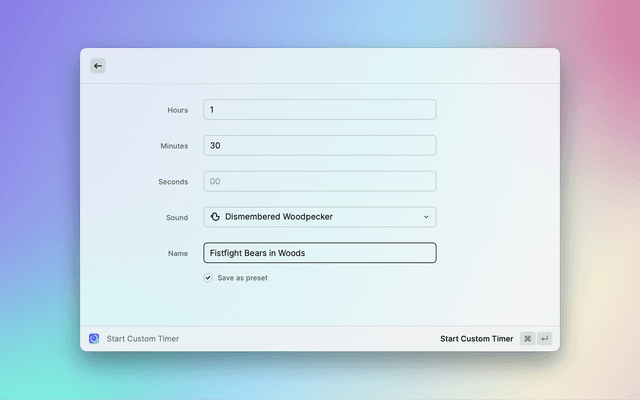Click the 'Save as preset' label text
Image resolution: width=640 pixels, height=400 pixels.
(x=242, y=278)
